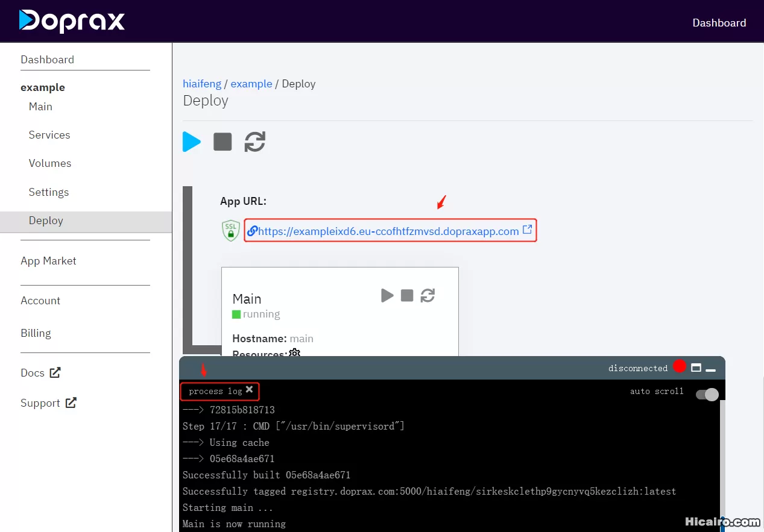The image size is (764, 532).
Task: Open Volumes in the sidebar
Action: [50, 163]
